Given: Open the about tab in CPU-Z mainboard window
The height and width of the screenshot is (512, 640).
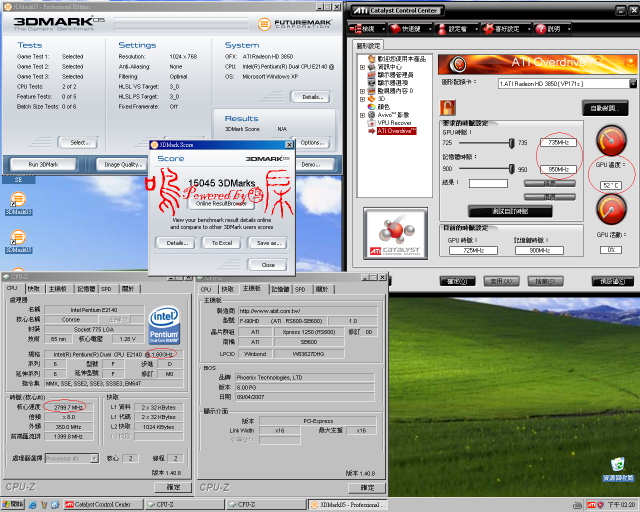Looking at the screenshot, I should [322, 289].
